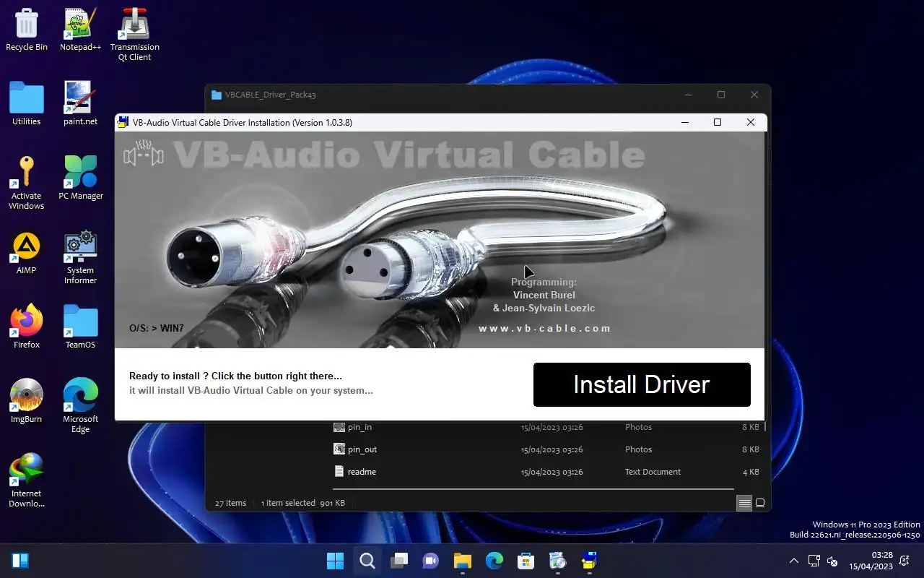This screenshot has height=578, width=924.
Task: Select the Activate Windows key icon
Action: 27,184
